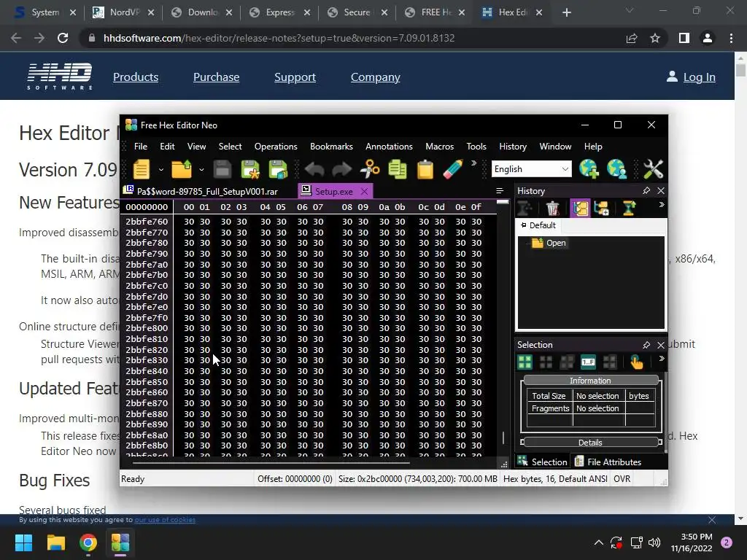Expand the Open file dropdown arrow

201,169
